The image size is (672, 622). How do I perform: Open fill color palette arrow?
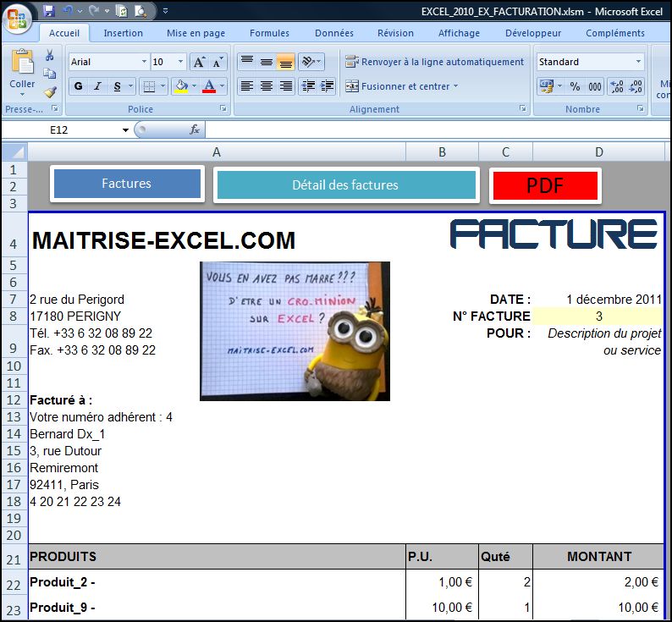[194, 86]
